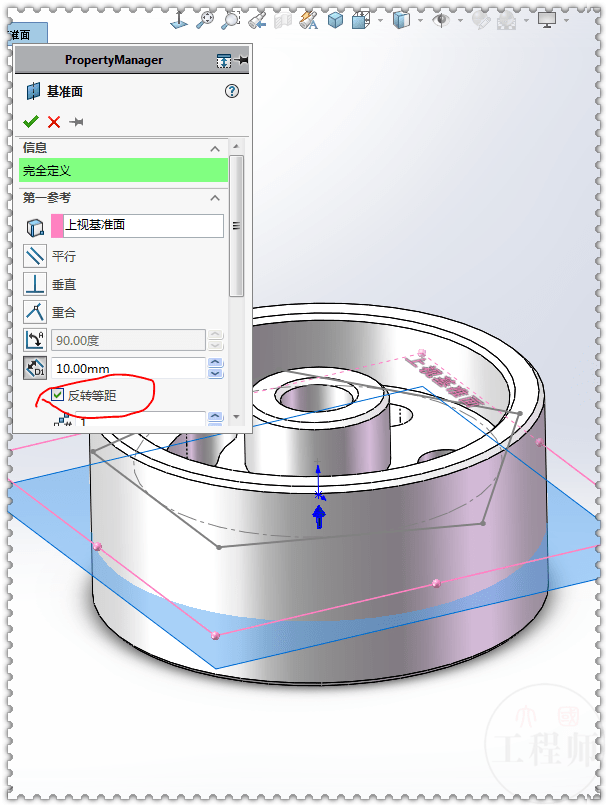Choose 垂直 perpendicular constraint
The width and height of the screenshot is (608, 807).
pyautogui.click(x=35, y=284)
